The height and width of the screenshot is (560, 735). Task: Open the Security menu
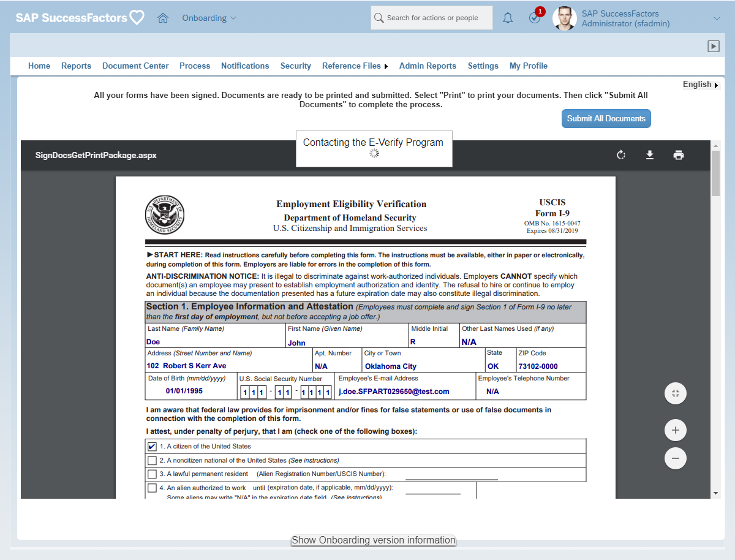296,66
